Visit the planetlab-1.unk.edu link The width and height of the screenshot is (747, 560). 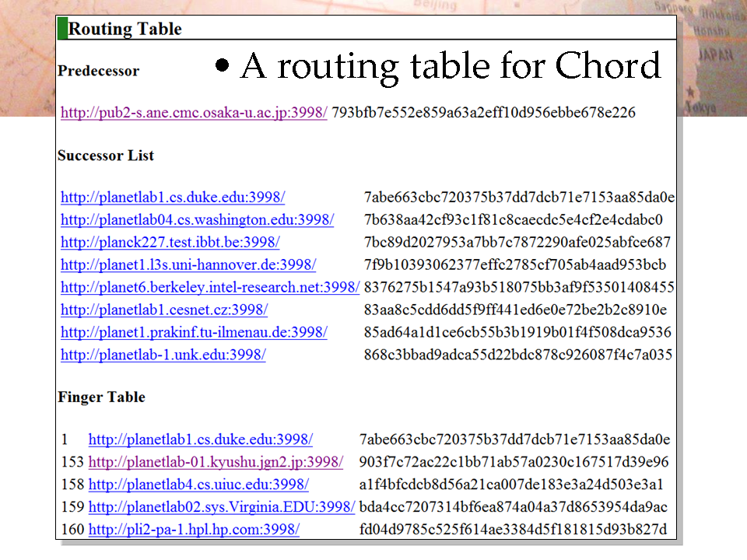click(x=163, y=355)
